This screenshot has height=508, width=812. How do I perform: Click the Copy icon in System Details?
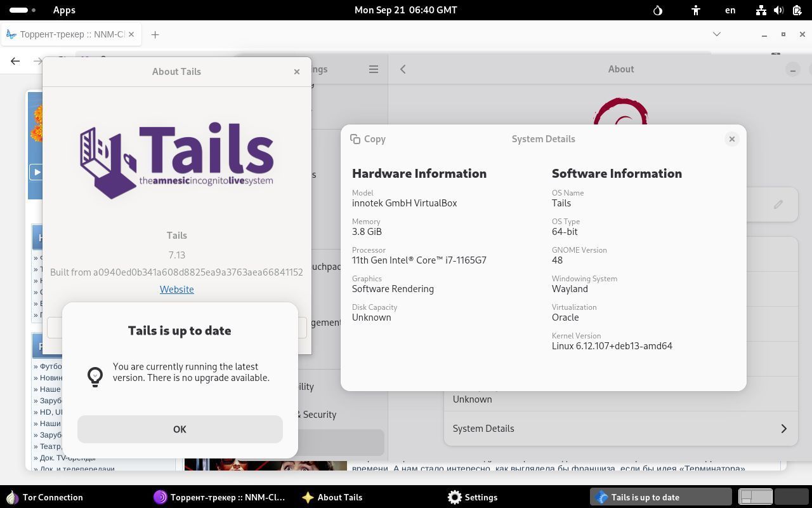(355, 139)
